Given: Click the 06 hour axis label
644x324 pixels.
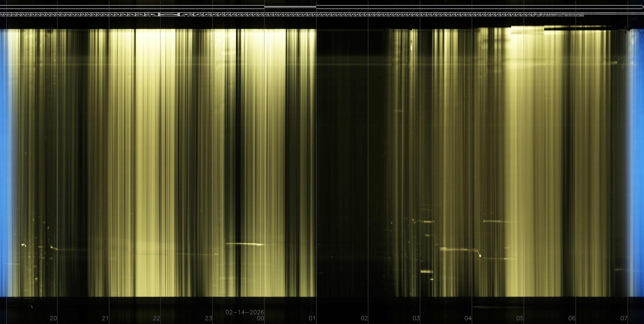Looking at the screenshot, I should click(572, 318).
